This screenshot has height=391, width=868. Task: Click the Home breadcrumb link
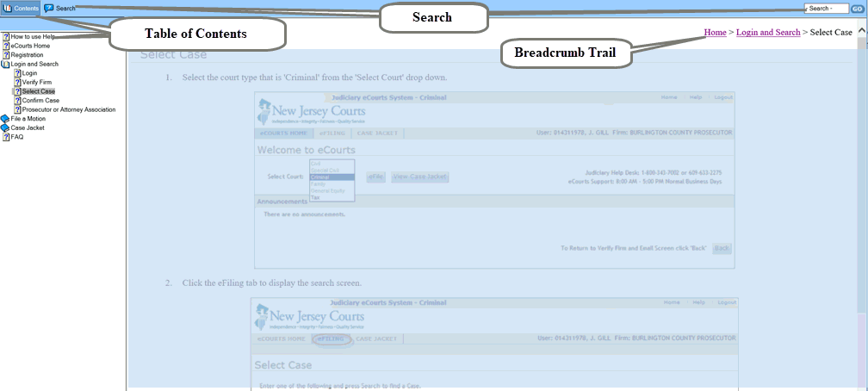[715, 32]
